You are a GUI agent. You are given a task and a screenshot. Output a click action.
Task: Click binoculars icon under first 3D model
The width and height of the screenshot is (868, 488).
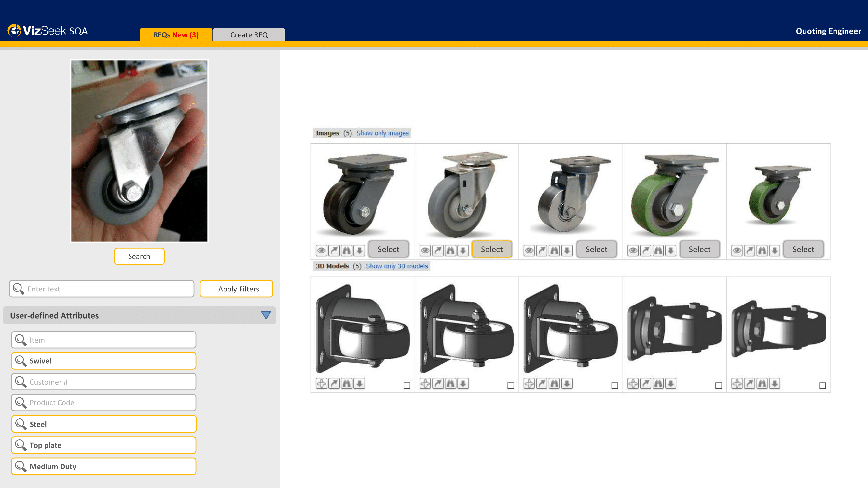pyautogui.click(x=347, y=383)
